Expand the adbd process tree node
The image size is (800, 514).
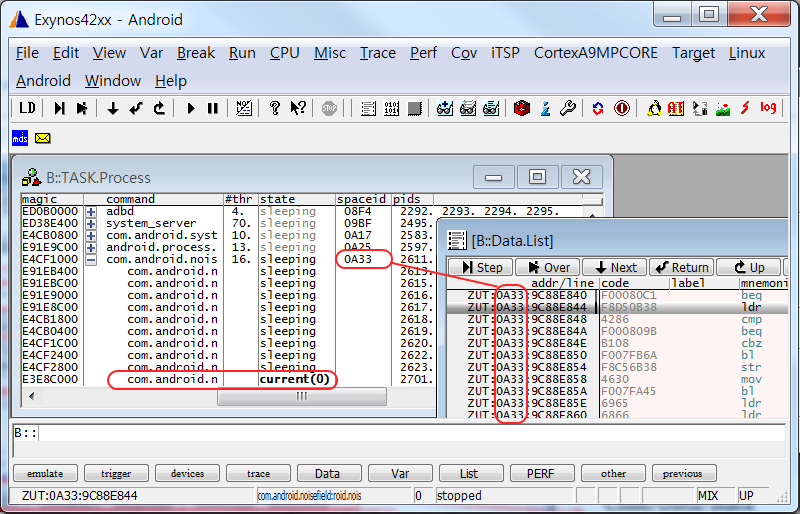[91, 212]
